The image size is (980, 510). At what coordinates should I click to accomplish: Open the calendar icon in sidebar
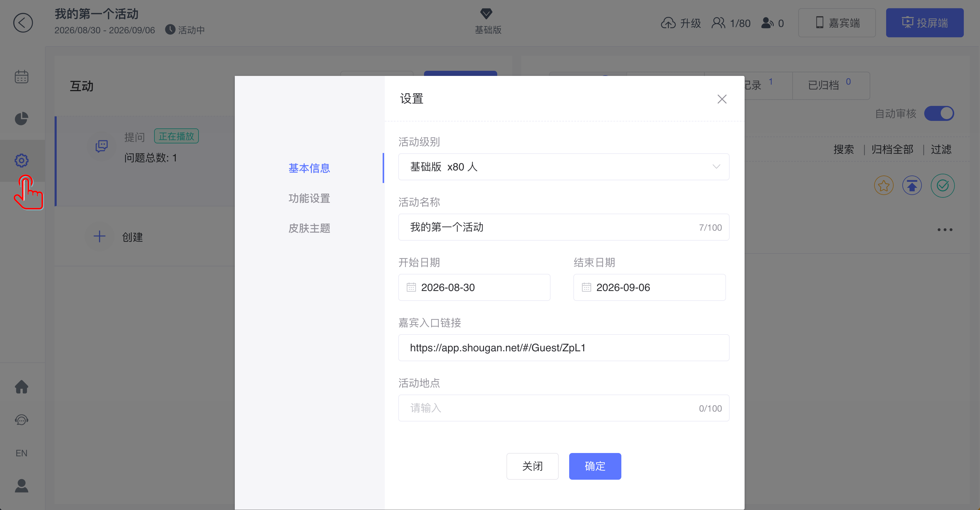22,76
